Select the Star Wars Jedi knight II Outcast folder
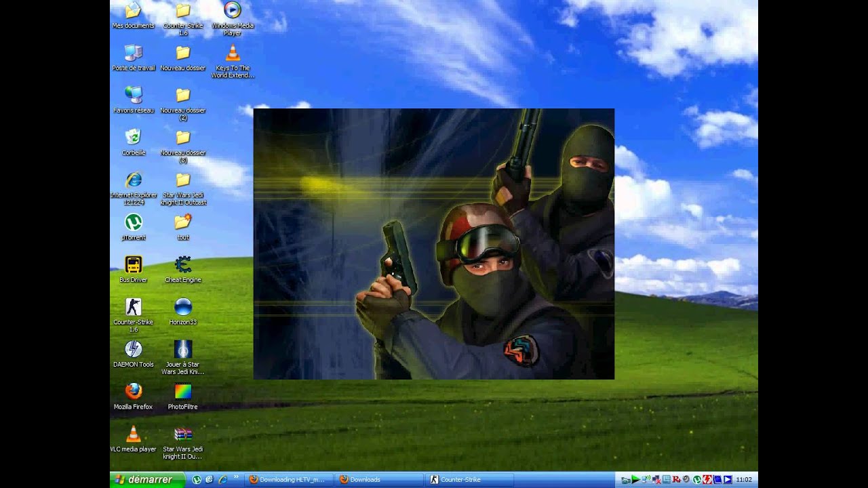 pyautogui.click(x=183, y=188)
